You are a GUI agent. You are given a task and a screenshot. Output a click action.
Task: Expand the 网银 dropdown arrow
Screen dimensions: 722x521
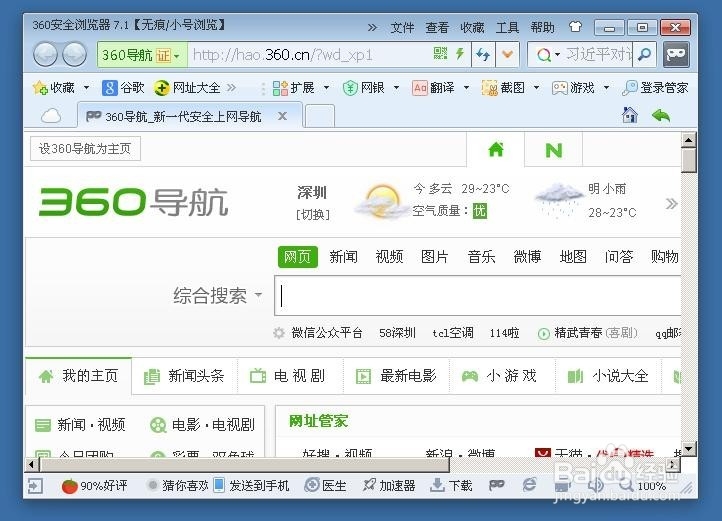pos(396,88)
